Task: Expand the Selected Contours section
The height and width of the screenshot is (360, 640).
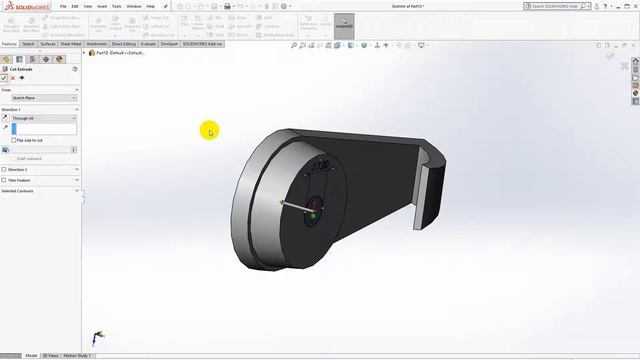Action: 77,191
